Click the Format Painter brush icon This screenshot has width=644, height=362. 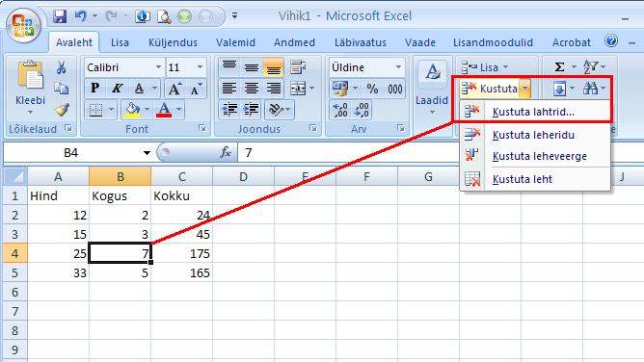62,110
